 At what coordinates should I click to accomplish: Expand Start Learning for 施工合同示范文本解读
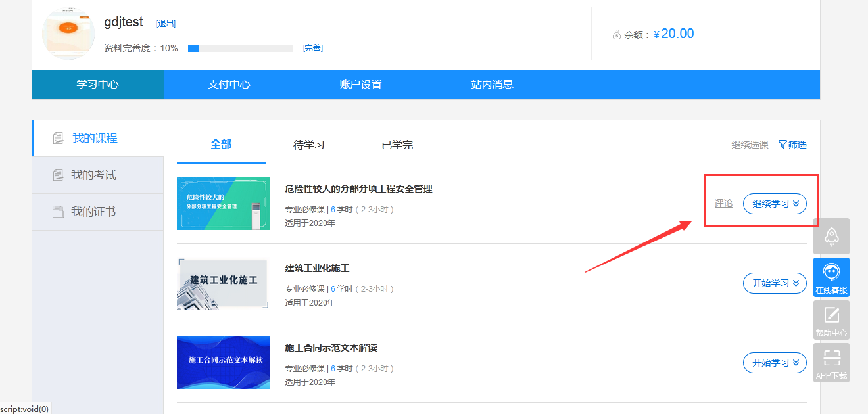775,363
